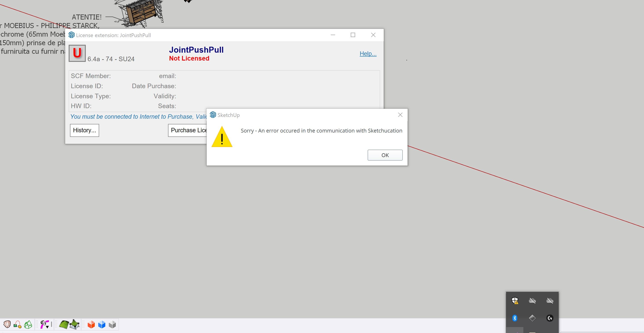Open the Curvizard magenta curve tool menu
644x333 pixels.
[45, 324]
